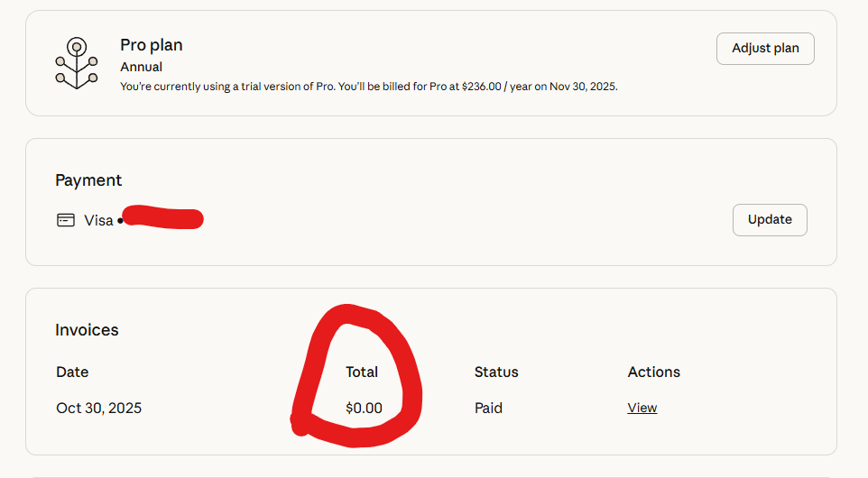Viewport: 868px width, 478px height.
Task: Select the Oct 30, 2025 invoice date
Action: pos(99,408)
